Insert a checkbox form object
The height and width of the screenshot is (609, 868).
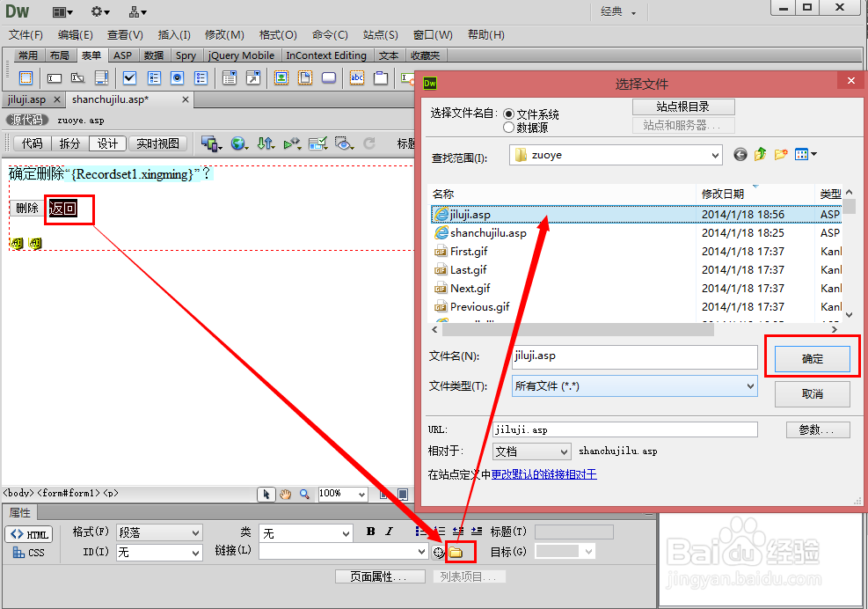click(129, 78)
